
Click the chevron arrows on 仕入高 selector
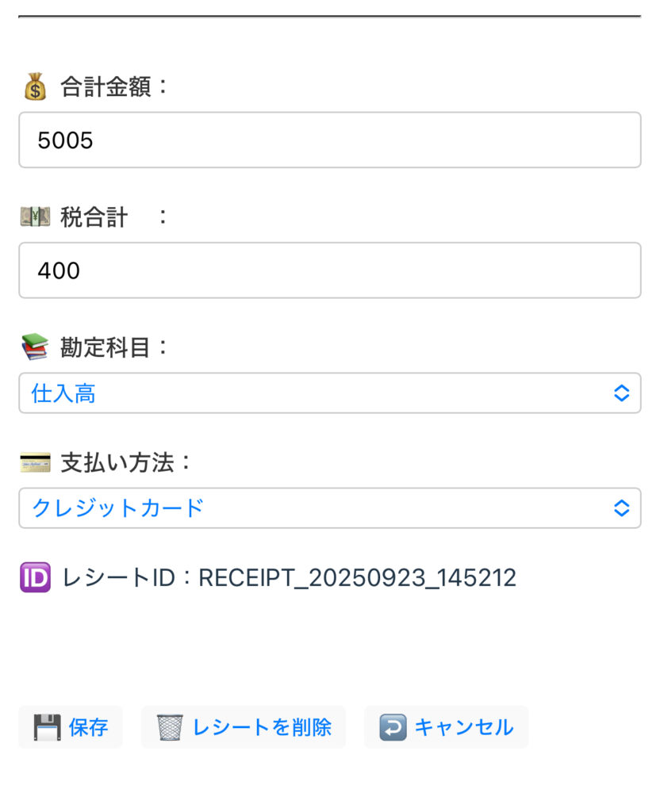[x=622, y=393]
